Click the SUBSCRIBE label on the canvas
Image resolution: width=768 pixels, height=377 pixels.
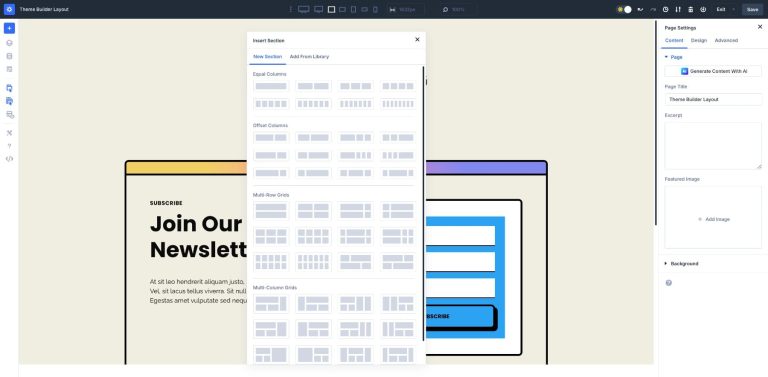tap(166, 203)
